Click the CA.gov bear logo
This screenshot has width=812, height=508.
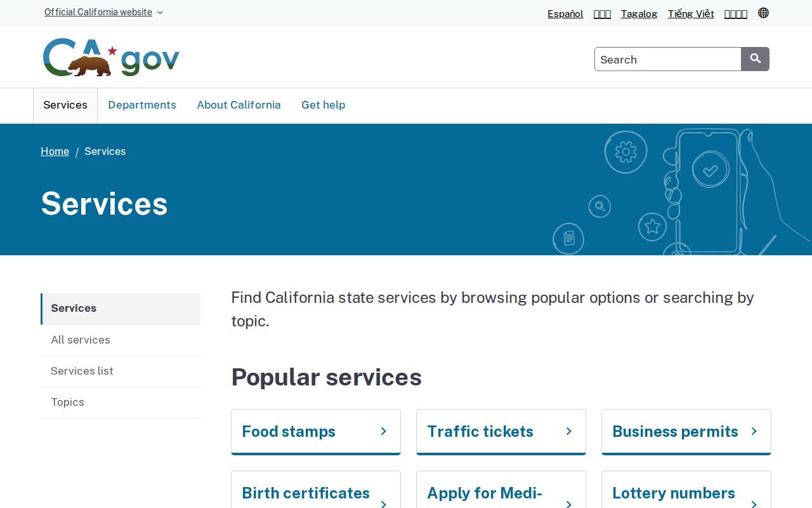pyautogui.click(x=111, y=57)
